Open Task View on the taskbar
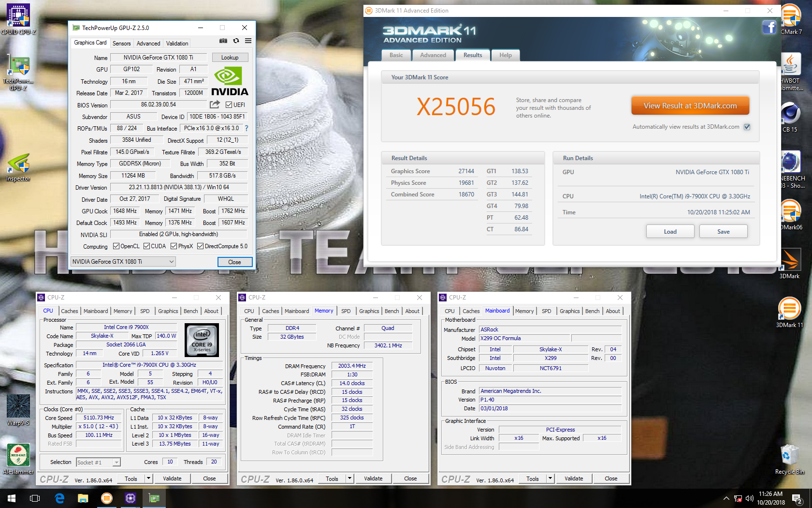Viewport: 812px width, 508px height. pos(35,498)
